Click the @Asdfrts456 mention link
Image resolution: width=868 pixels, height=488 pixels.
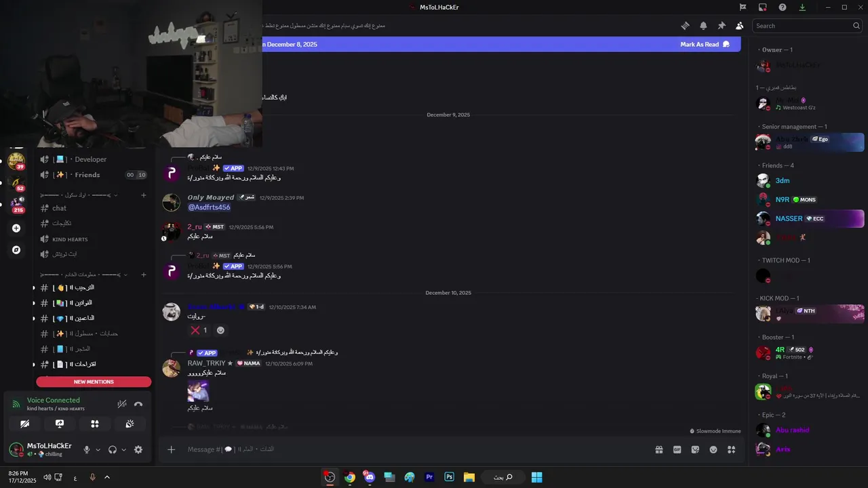coord(209,207)
